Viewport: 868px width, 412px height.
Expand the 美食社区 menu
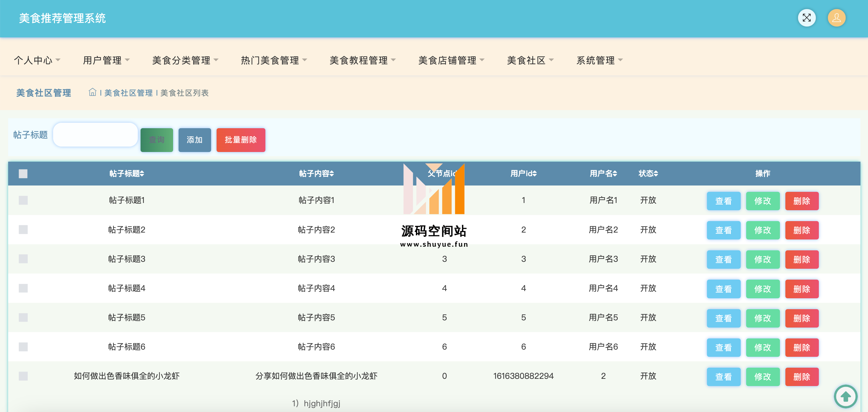coord(531,60)
